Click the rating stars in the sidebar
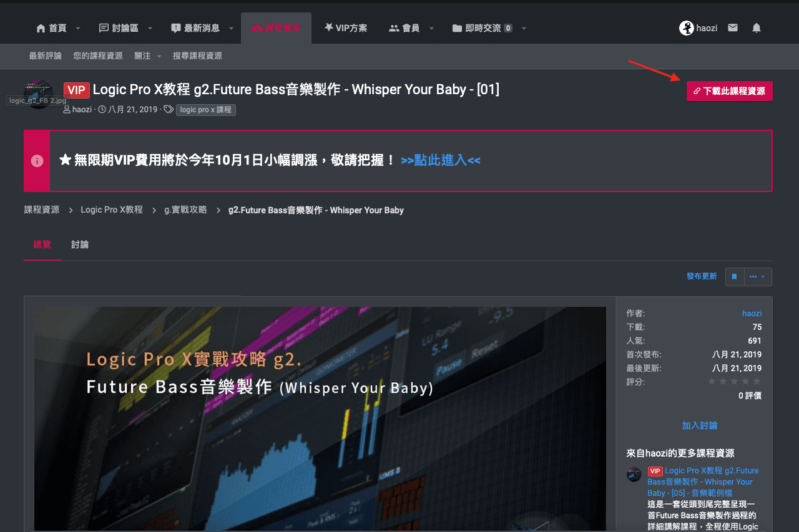The image size is (799, 532). [734, 381]
